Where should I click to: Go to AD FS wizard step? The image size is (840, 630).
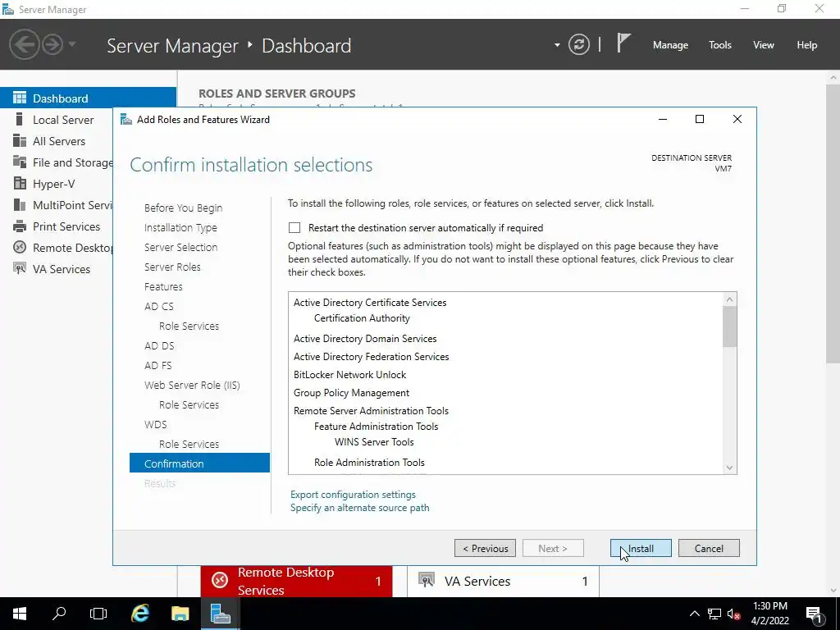158,365
